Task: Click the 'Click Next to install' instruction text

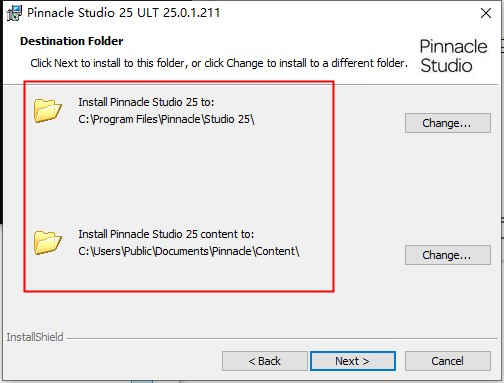Action: tap(219, 63)
